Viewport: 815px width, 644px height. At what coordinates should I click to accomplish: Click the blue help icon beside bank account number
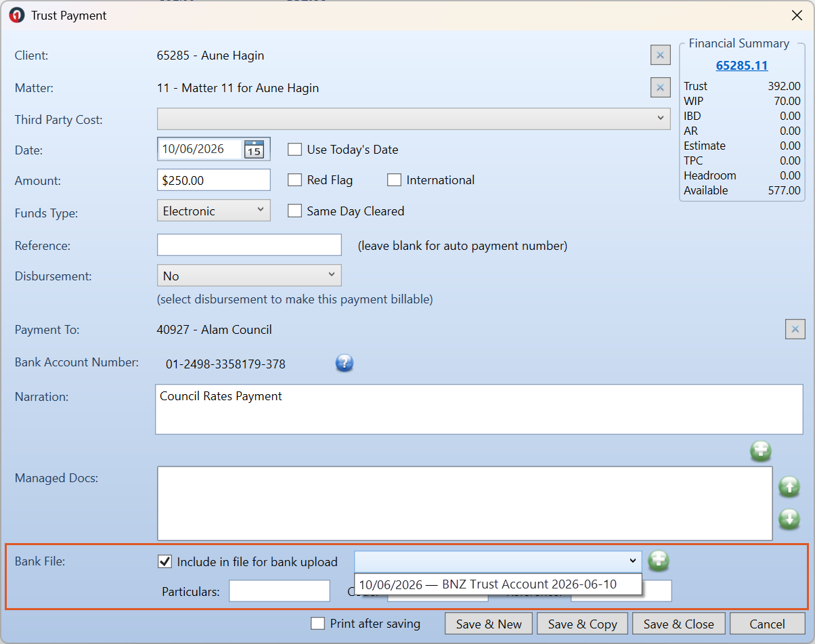[x=345, y=364]
